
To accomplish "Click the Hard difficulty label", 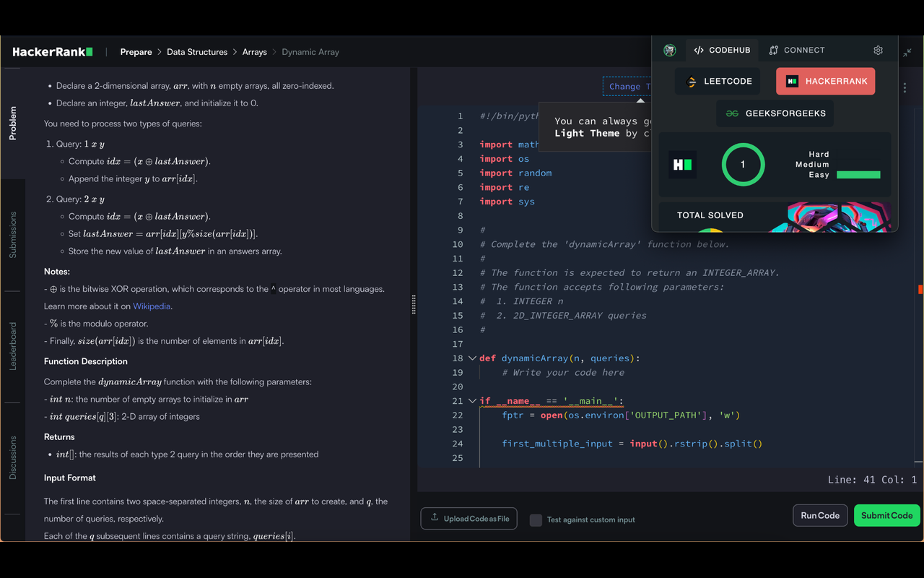I will click(x=819, y=155).
